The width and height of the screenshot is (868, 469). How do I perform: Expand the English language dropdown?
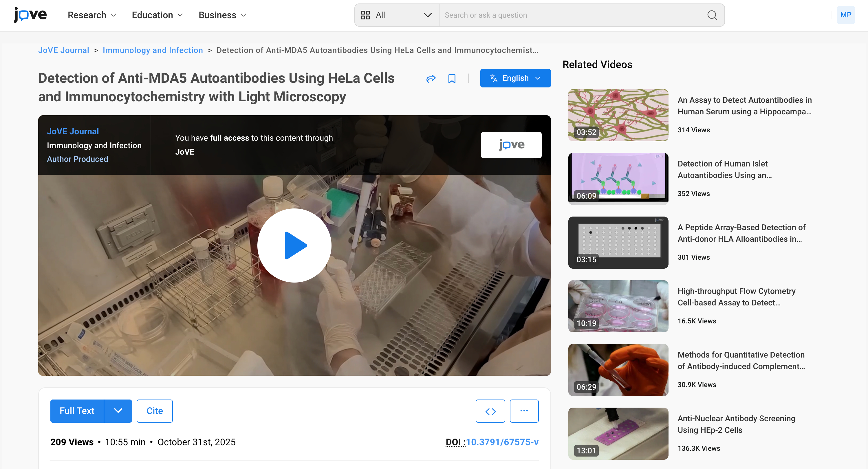515,78
